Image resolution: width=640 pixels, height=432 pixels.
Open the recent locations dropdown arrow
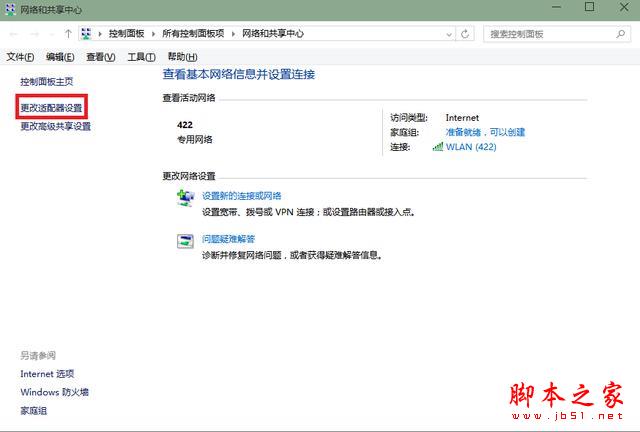point(51,34)
